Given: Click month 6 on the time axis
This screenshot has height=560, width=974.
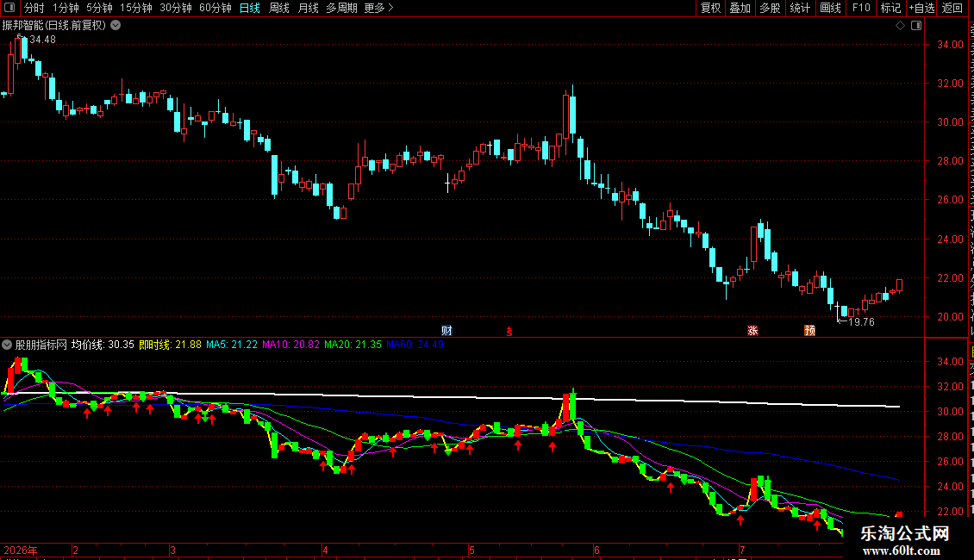Looking at the screenshot, I should point(596,550).
